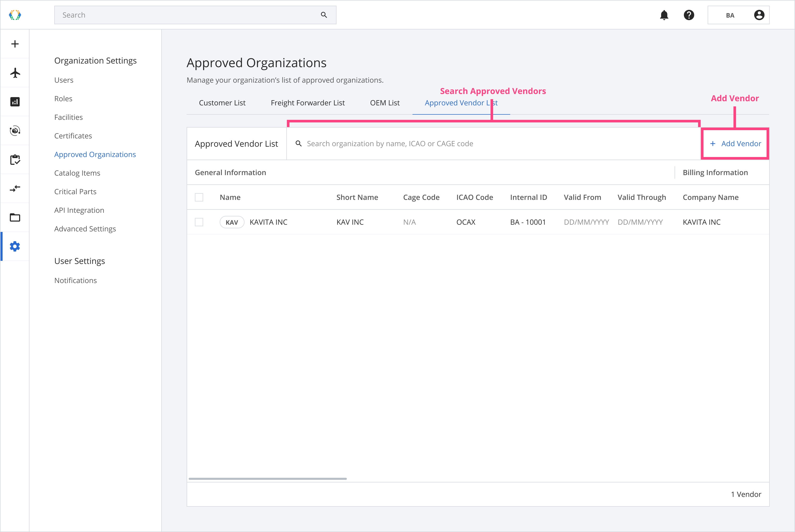
Task: Select the Approved Vendor List tab
Action: [461, 103]
